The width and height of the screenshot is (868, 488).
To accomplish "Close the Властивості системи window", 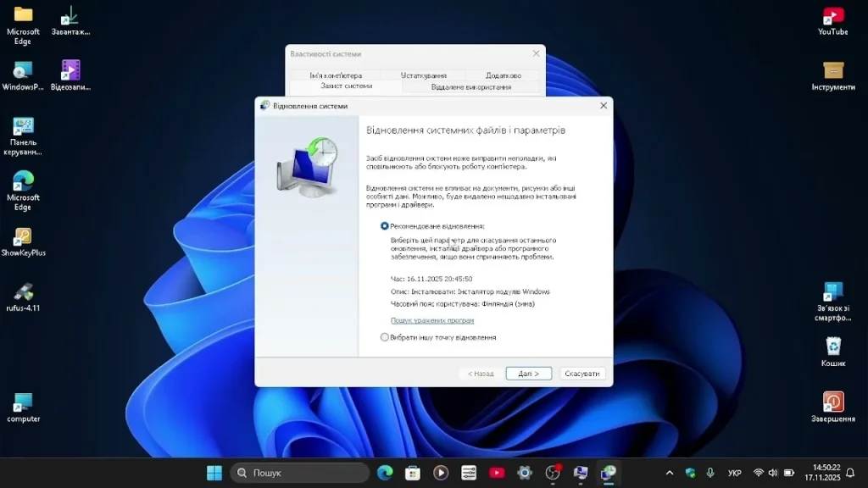I will 536,53.
